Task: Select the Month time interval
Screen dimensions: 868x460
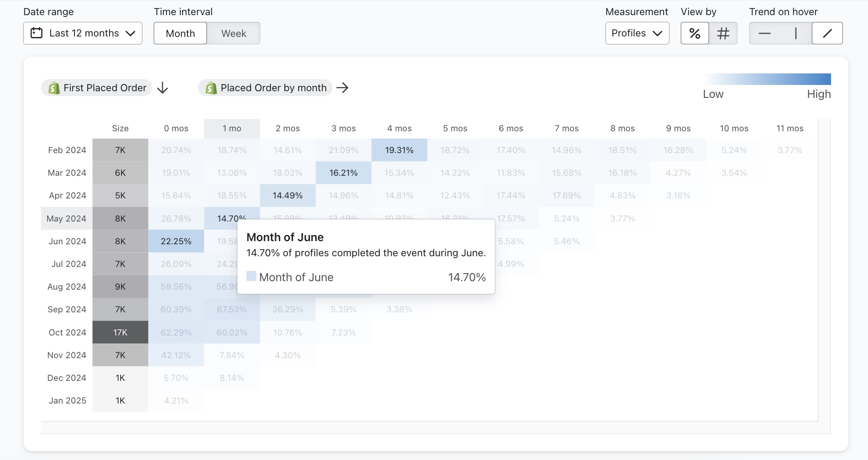Action: (x=180, y=33)
